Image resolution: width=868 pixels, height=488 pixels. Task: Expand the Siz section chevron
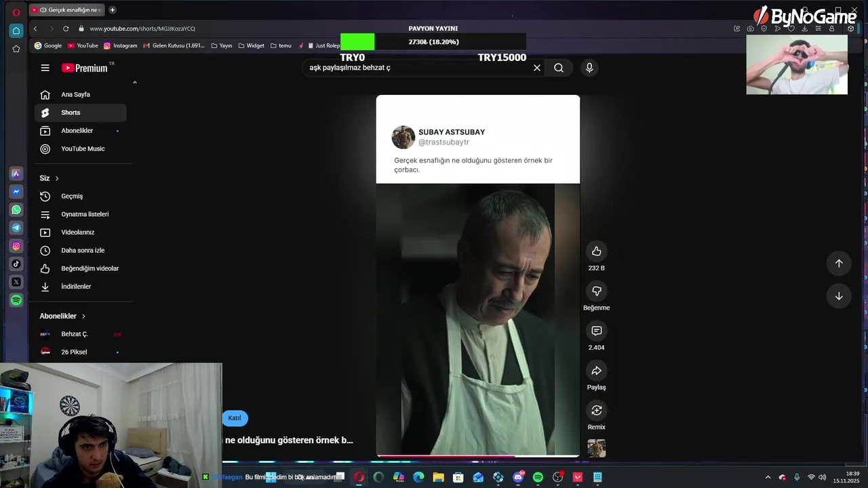pyautogui.click(x=57, y=178)
